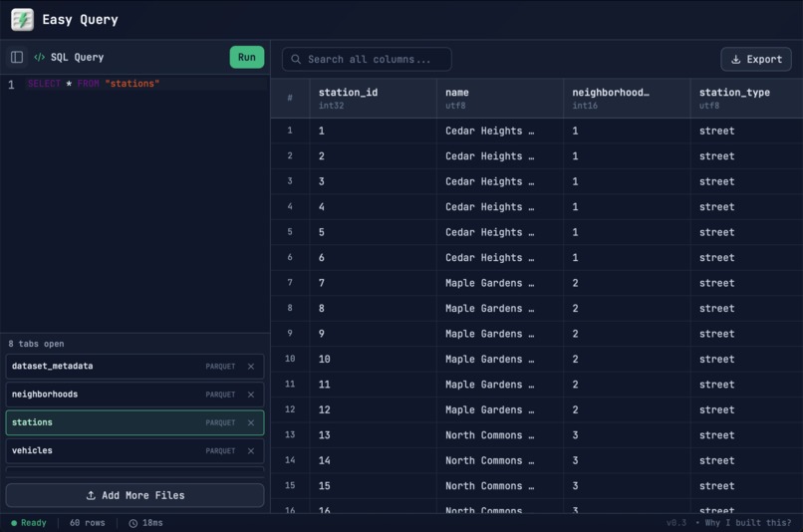Click the download icon in Export
803x532 pixels.
(x=735, y=60)
